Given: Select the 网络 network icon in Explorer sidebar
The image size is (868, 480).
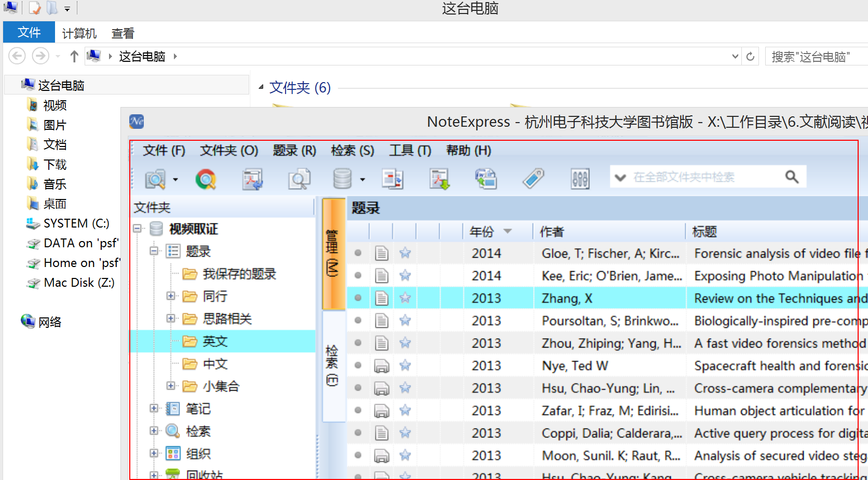Looking at the screenshot, I should pyautogui.click(x=28, y=321).
